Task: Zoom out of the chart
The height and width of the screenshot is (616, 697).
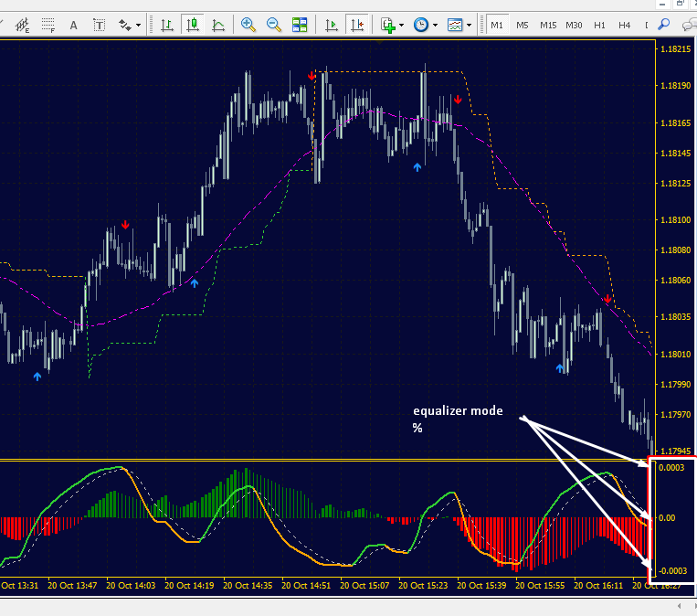Action: pyautogui.click(x=274, y=25)
